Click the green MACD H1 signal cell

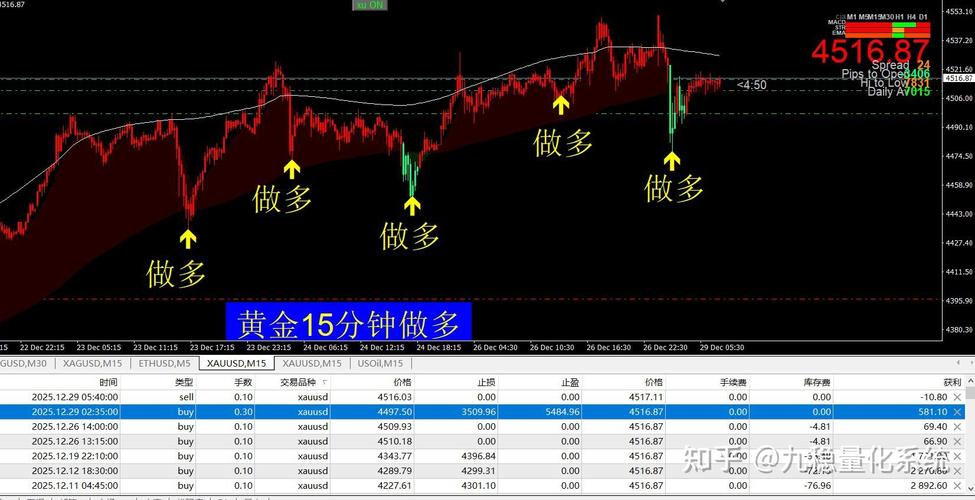click(x=899, y=24)
